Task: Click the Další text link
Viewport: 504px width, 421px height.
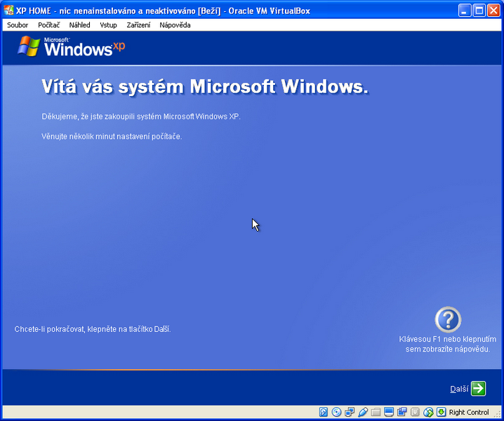Action: (459, 389)
